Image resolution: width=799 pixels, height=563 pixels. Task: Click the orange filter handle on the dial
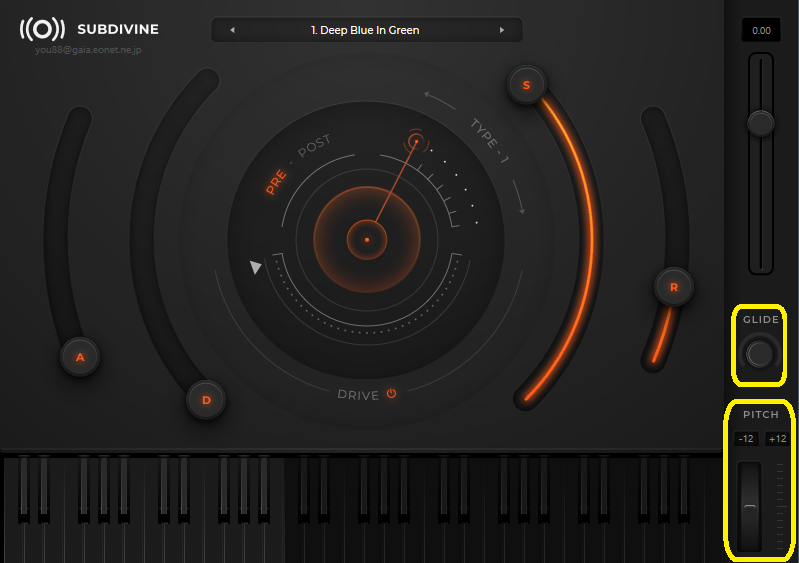pyautogui.click(x=415, y=142)
